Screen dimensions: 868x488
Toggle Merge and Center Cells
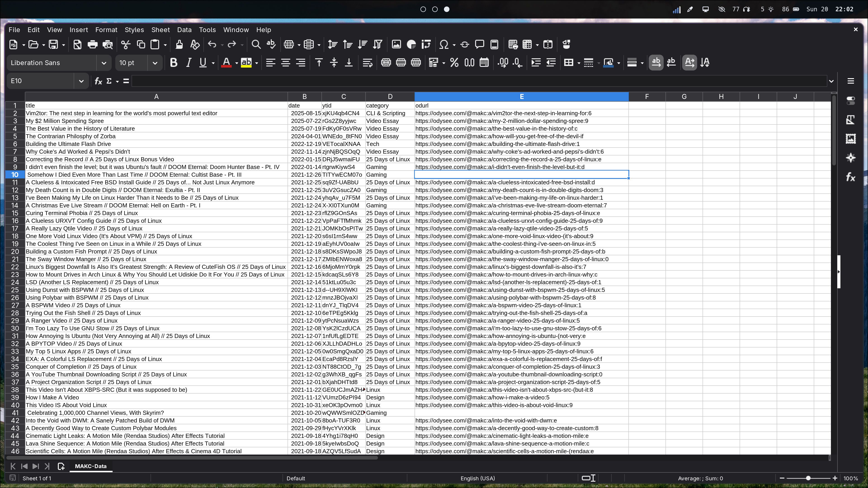pyautogui.click(x=386, y=63)
